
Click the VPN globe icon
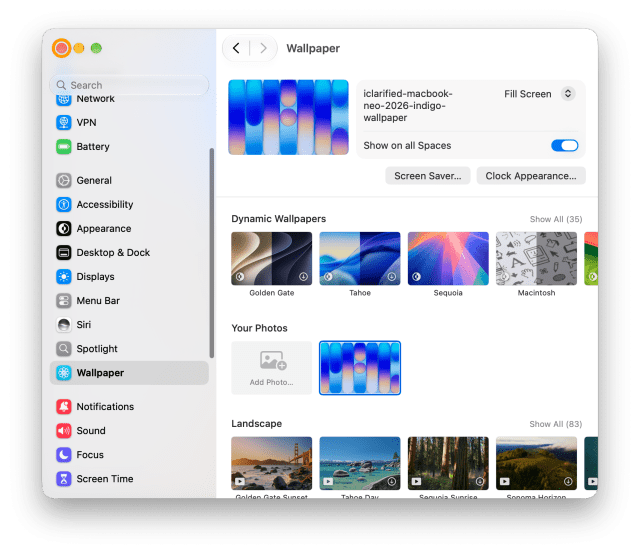(x=64, y=122)
